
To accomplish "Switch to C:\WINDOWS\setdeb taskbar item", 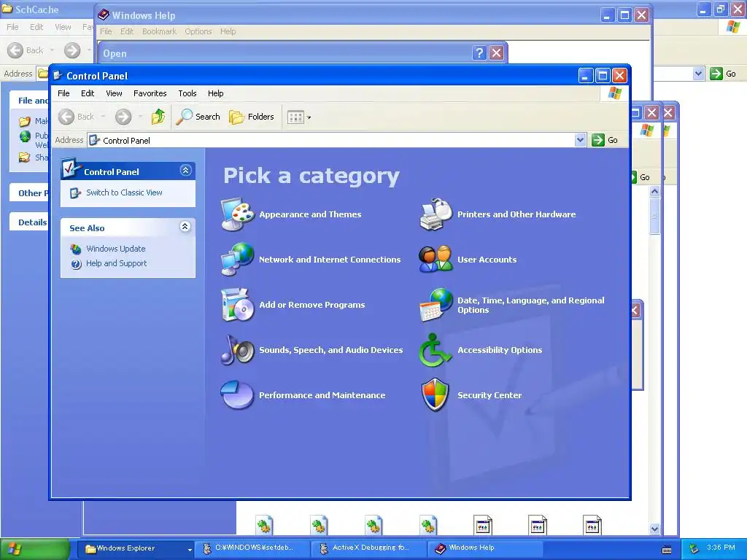I will click(x=253, y=548).
